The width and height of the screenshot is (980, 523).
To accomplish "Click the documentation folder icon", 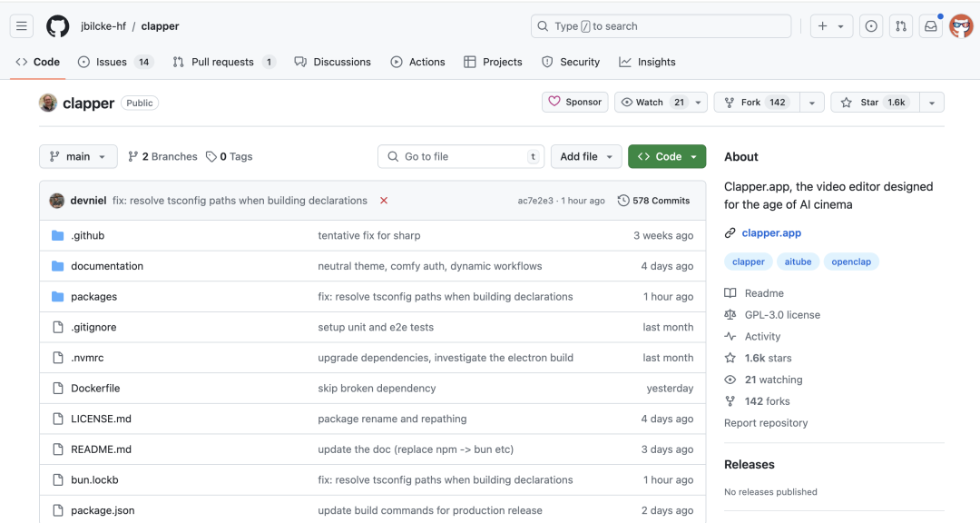I will pyautogui.click(x=57, y=266).
